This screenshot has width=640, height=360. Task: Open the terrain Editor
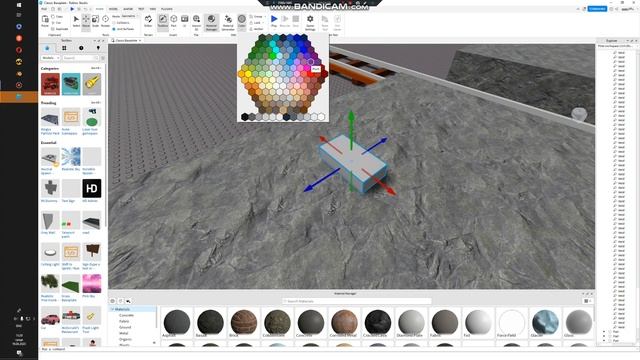pos(148,21)
